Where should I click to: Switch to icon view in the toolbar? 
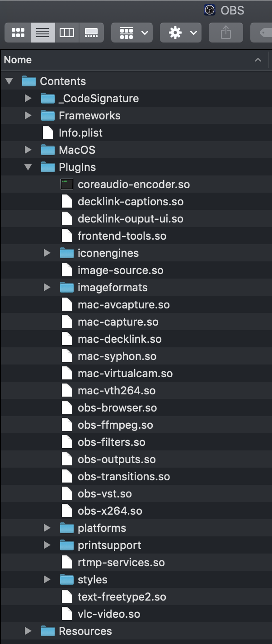coord(18,32)
